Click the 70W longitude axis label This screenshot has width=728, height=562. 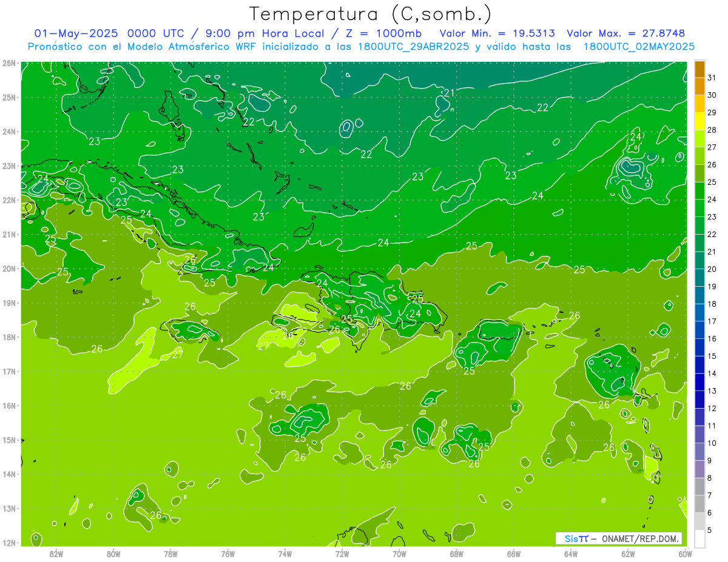pos(399,554)
